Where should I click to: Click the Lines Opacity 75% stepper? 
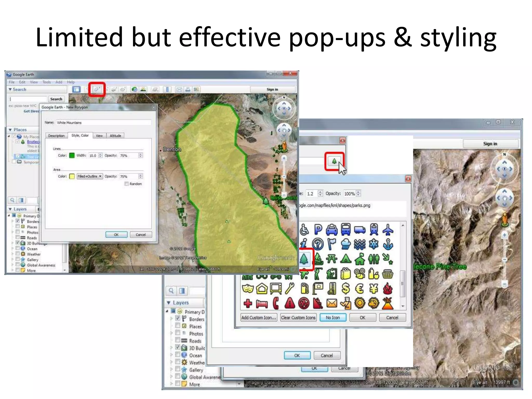click(x=141, y=155)
